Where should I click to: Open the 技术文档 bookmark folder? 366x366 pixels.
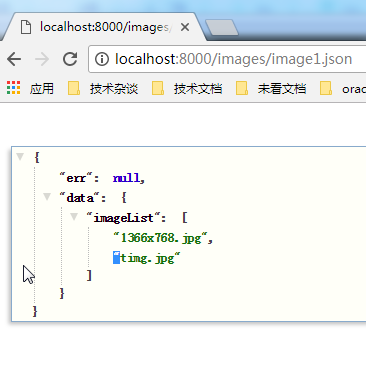click(x=187, y=89)
